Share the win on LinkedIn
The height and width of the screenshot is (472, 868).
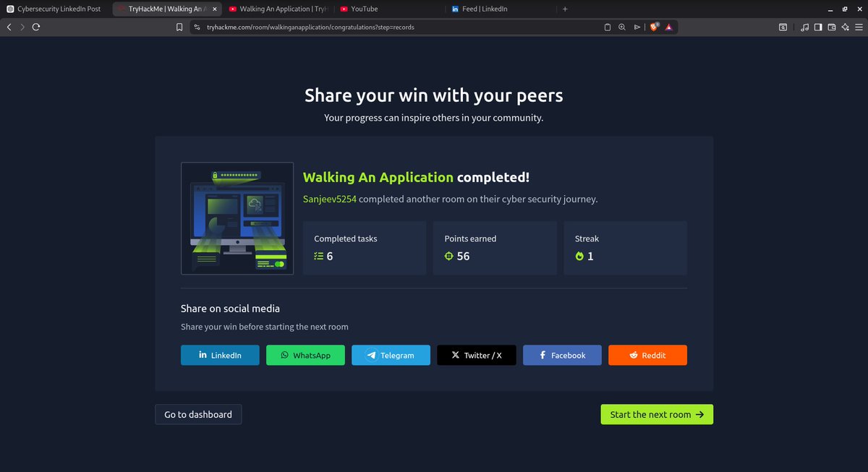point(220,355)
